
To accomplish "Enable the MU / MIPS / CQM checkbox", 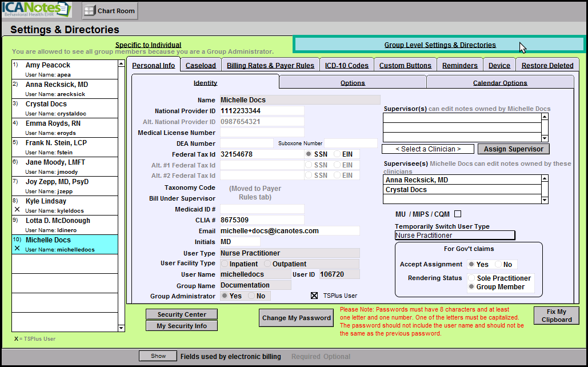I will click(x=458, y=214).
